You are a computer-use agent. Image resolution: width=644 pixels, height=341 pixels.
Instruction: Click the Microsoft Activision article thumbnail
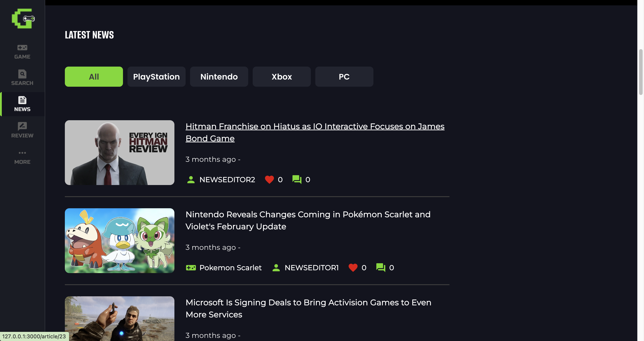(119, 319)
